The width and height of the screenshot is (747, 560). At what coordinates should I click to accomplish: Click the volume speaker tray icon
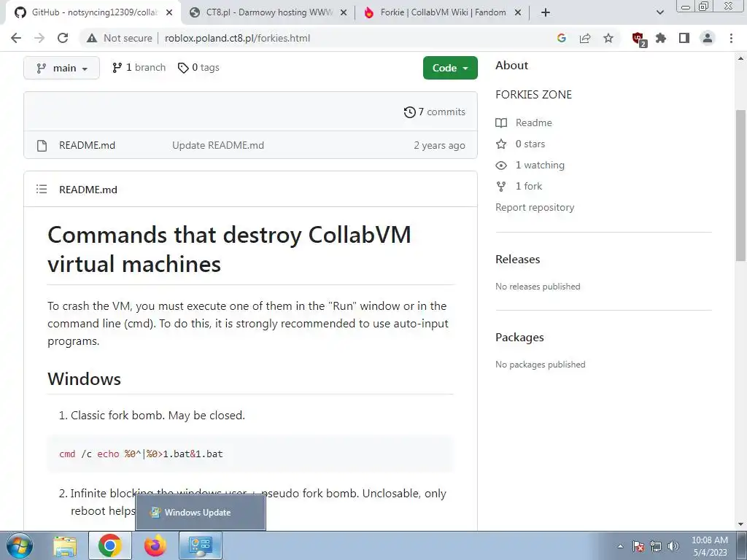tap(673, 546)
